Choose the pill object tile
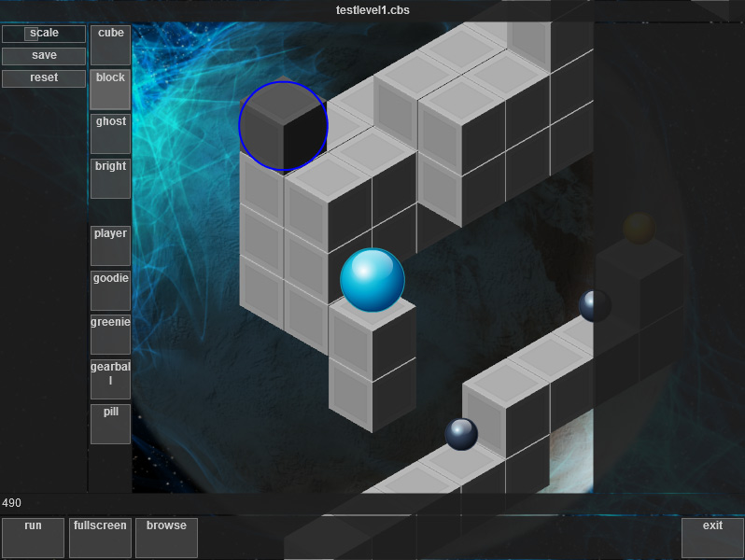The height and width of the screenshot is (560, 745). coord(110,423)
